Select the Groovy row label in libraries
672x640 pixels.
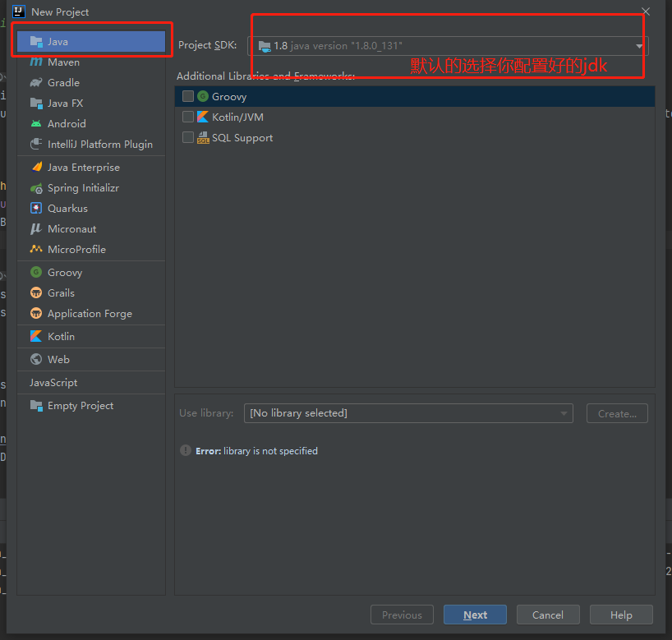tap(229, 96)
